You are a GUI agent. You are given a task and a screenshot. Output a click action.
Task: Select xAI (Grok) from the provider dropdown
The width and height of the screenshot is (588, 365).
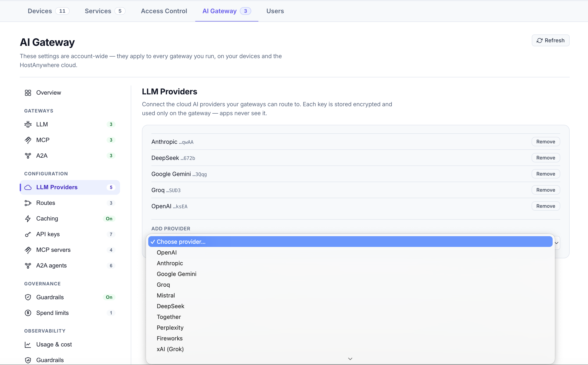point(350,349)
